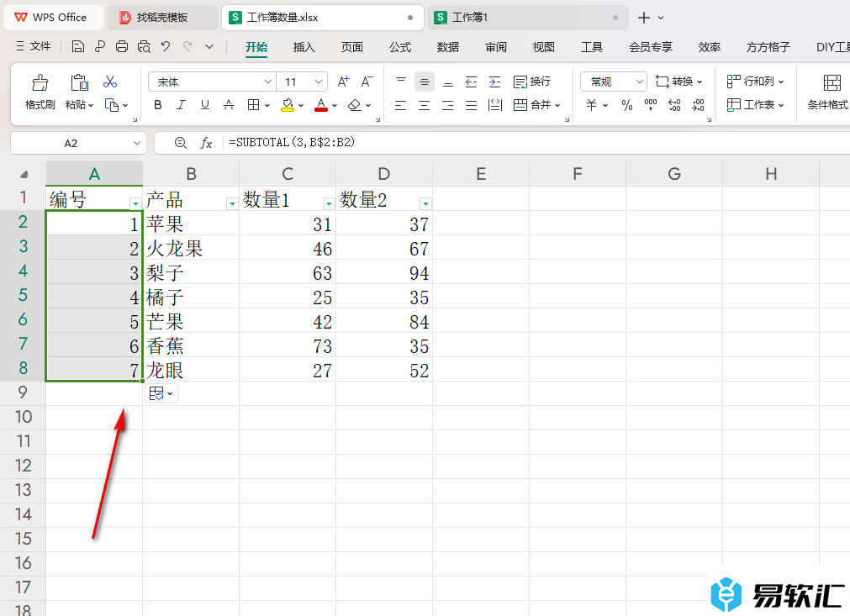Apply thousands separator format
Image resolution: width=850 pixels, height=616 pixels.
pos(651,105)
